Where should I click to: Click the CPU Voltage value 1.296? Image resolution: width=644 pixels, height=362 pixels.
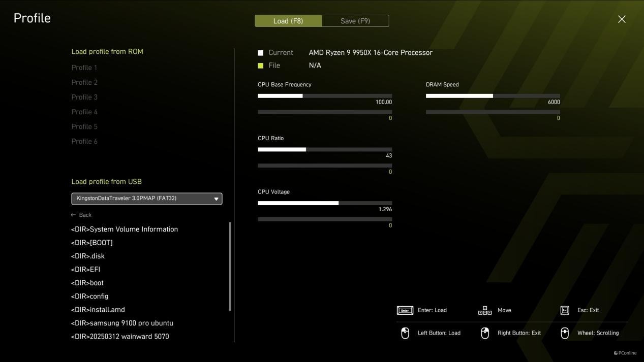(x=385, y=209)
